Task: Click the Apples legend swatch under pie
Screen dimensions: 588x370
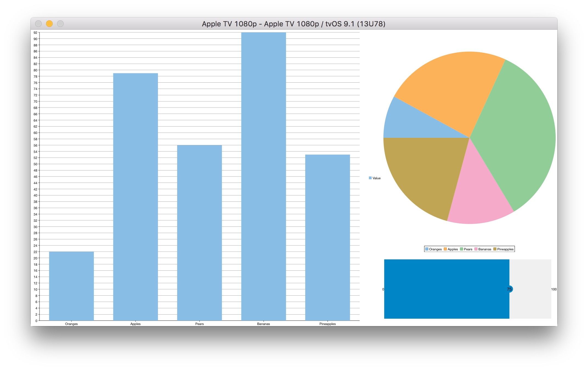Action: pyautogui.click(x=445, y=249)
